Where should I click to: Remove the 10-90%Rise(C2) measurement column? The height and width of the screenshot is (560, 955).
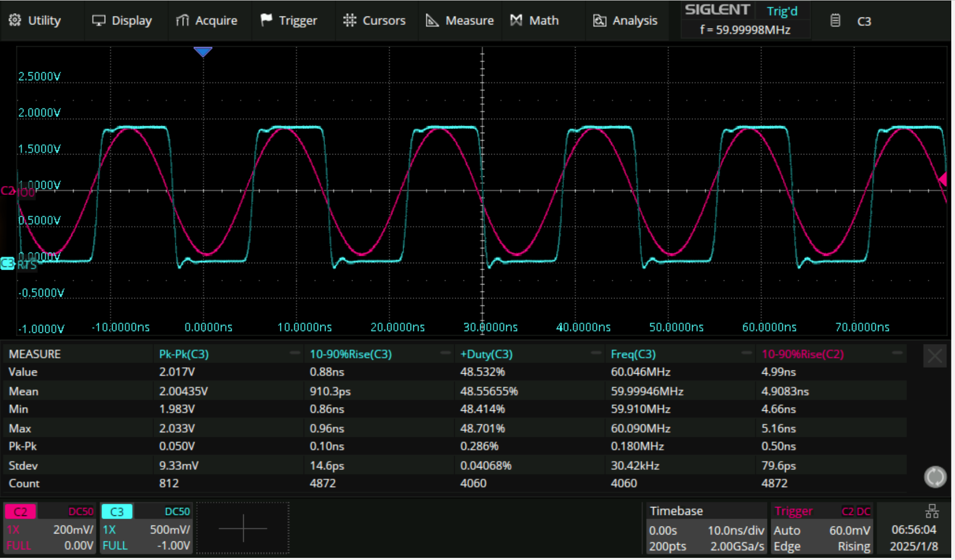pyautogui.click(x=898, y=354)
